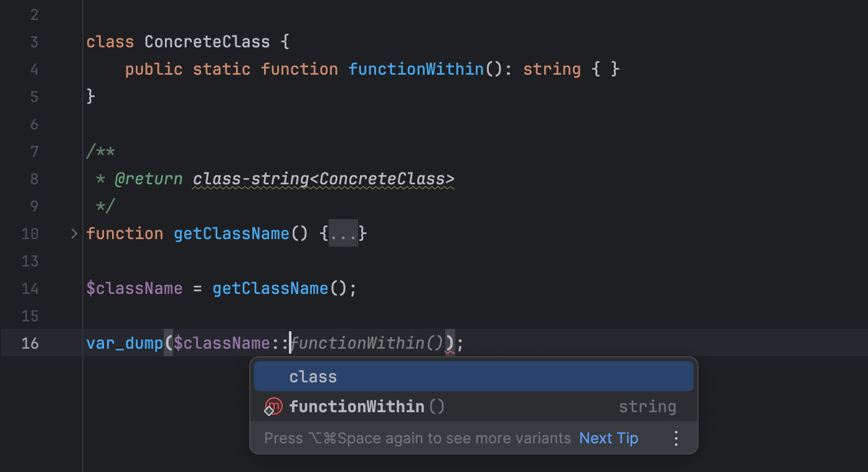Click the 'public' keyword on line 4
868x472 pixels.
point(154,69)
